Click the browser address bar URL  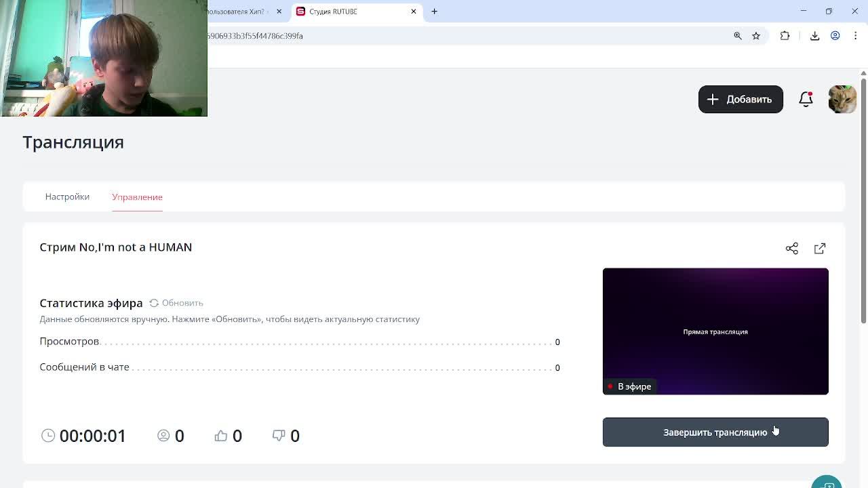255,36
